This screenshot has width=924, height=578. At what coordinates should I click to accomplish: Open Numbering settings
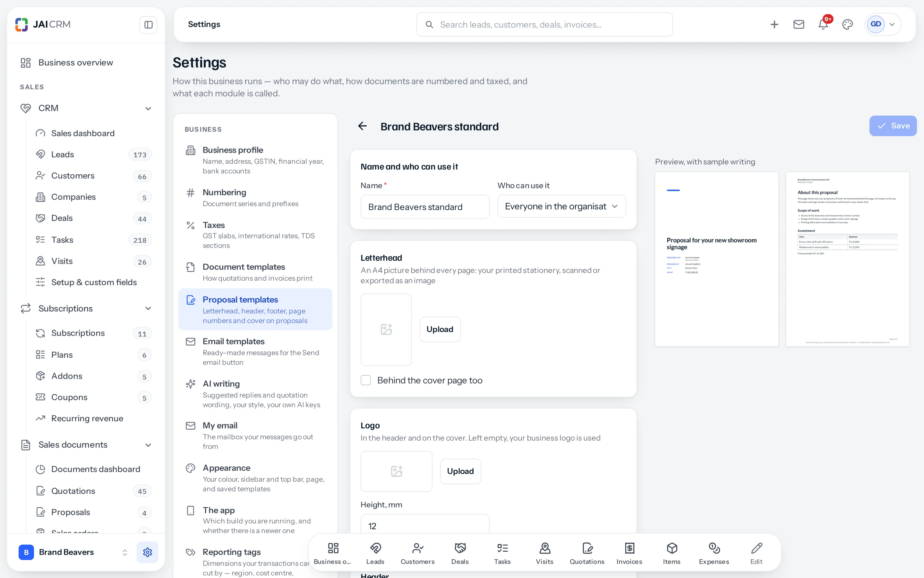(x=255, y=197)
